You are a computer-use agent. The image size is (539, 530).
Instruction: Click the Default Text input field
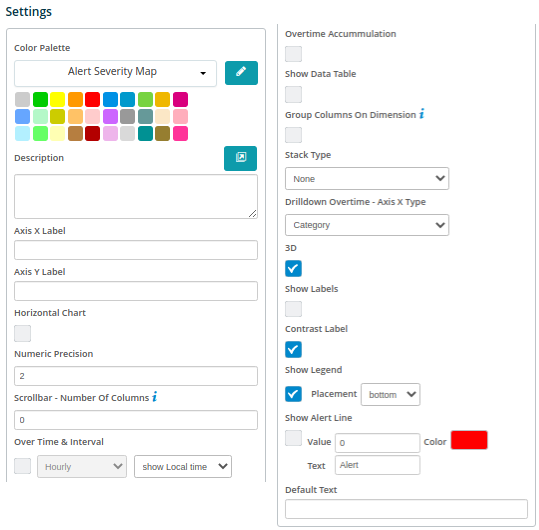(x=406, y=509)
